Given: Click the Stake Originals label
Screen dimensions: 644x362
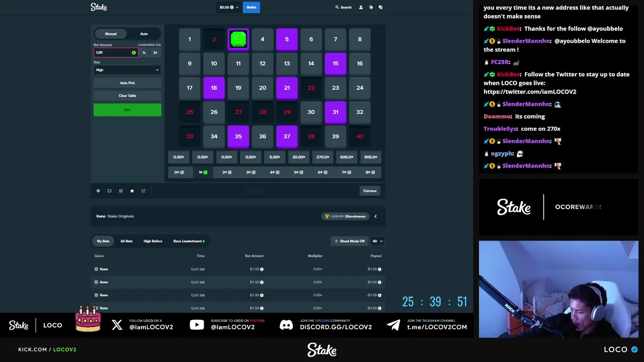Looking at the screenshot, I should point(121,216).
